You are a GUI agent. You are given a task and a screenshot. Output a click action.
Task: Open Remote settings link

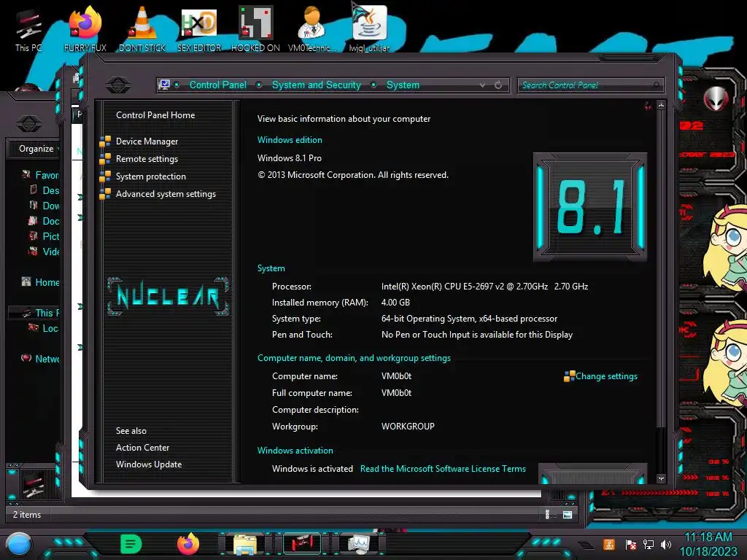coord(147,159)
